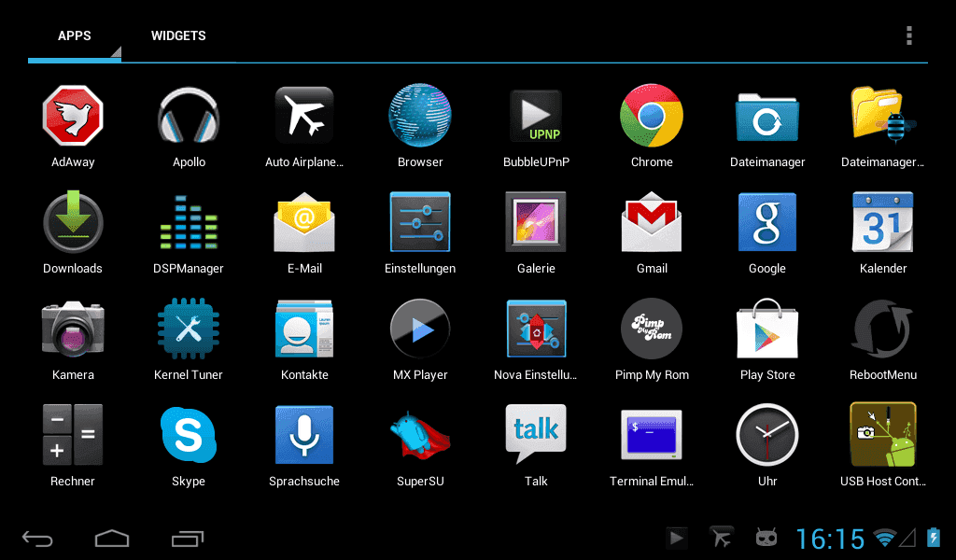
Task: Tap the airplane notification icon in status bar
Action: pos(722,538)
